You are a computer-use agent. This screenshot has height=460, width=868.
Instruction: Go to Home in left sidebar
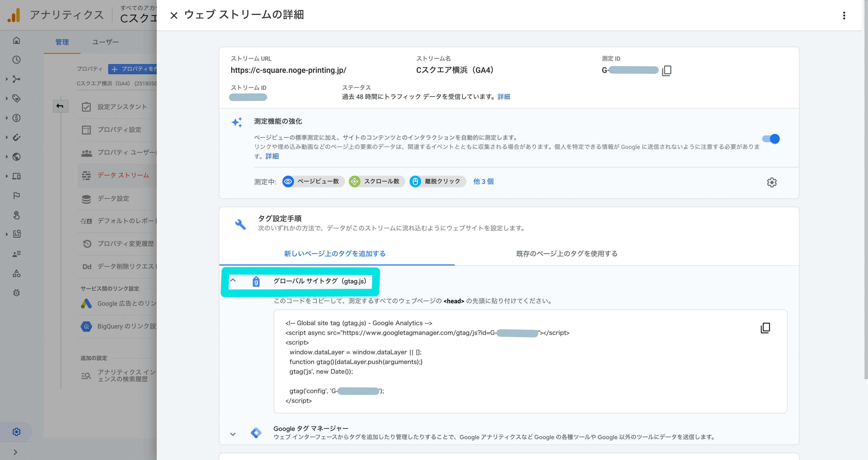tap(16, 41)
